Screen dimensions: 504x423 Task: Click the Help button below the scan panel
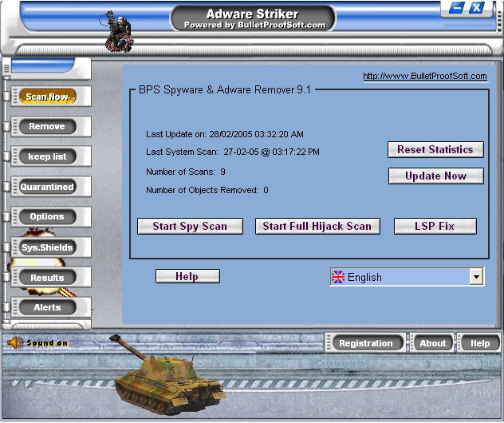(x=187, y=276)
